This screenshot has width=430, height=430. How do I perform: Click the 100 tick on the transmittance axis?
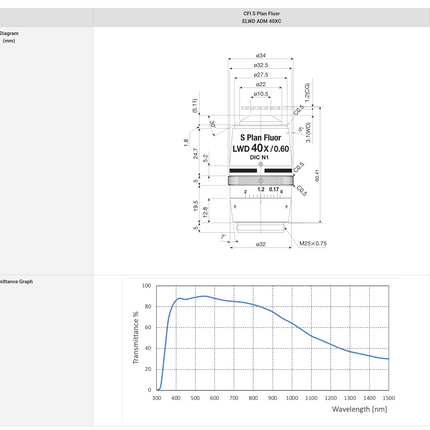(146, 286)
